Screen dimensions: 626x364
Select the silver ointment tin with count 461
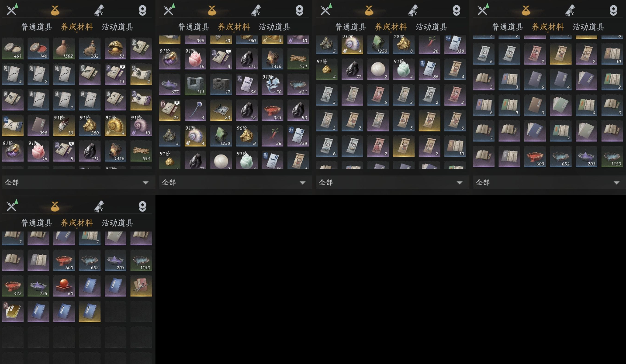click(13, 48)
